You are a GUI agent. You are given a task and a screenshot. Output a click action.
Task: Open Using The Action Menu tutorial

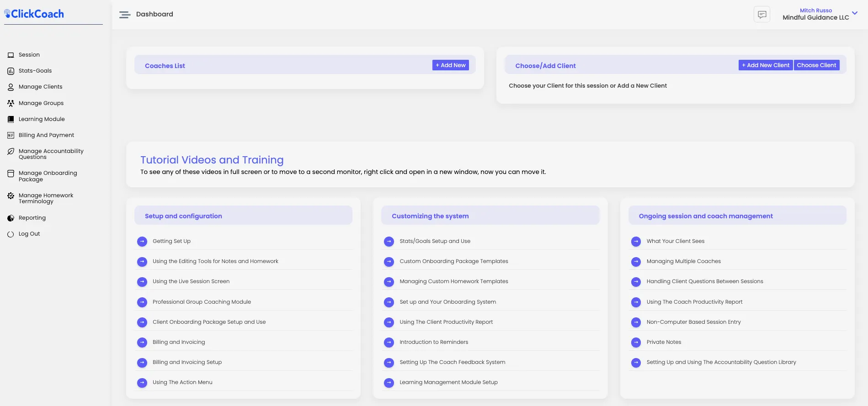[182, 382]
